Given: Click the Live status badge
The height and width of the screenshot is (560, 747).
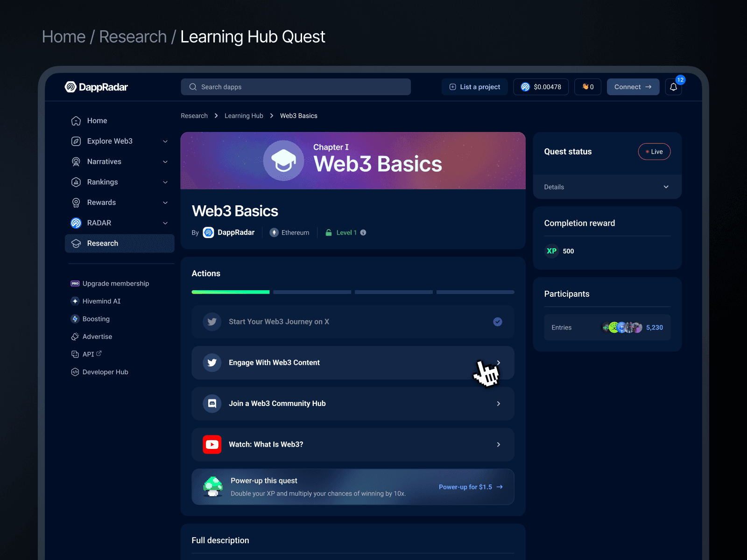Looking at the screenshot, I should coord(654,152).
